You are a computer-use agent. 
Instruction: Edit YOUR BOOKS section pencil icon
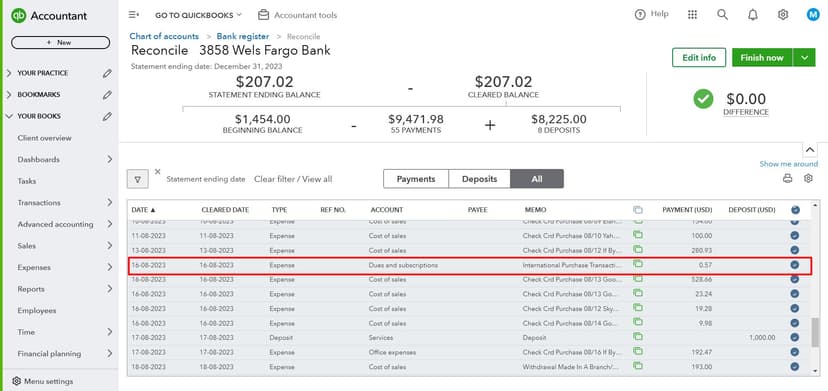tap(107, 116)
